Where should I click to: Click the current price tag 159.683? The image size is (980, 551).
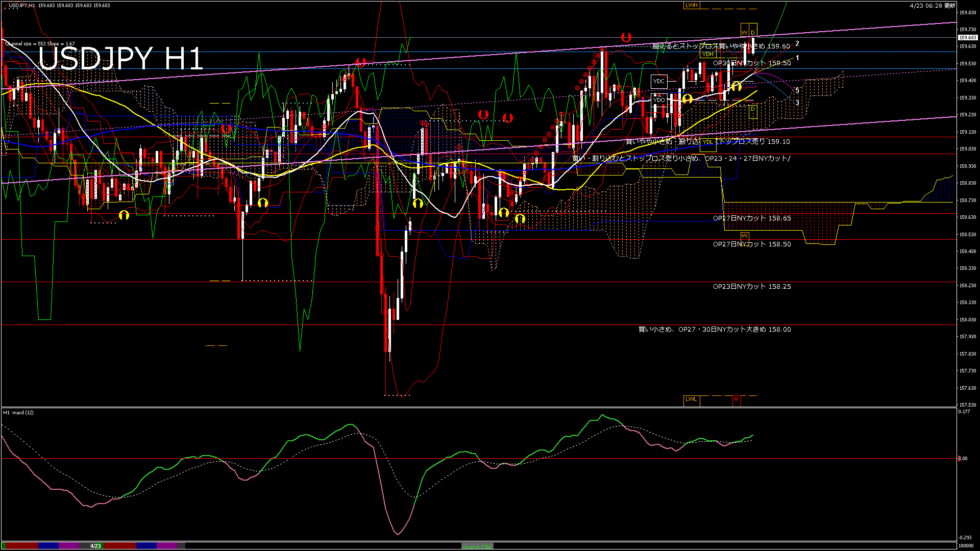(x=967, y=38)
